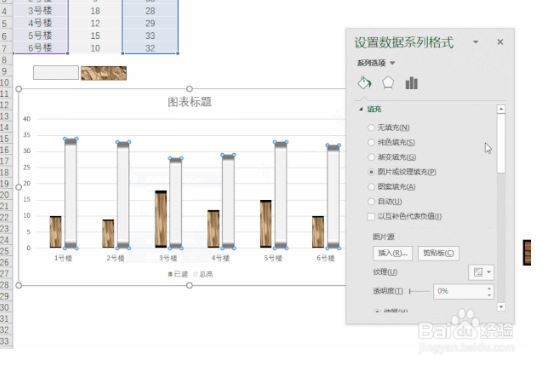The height and width of the screenshot is (367, 546).
Task: Click the 总高 legend entry
Action: (x=203, y=274)
